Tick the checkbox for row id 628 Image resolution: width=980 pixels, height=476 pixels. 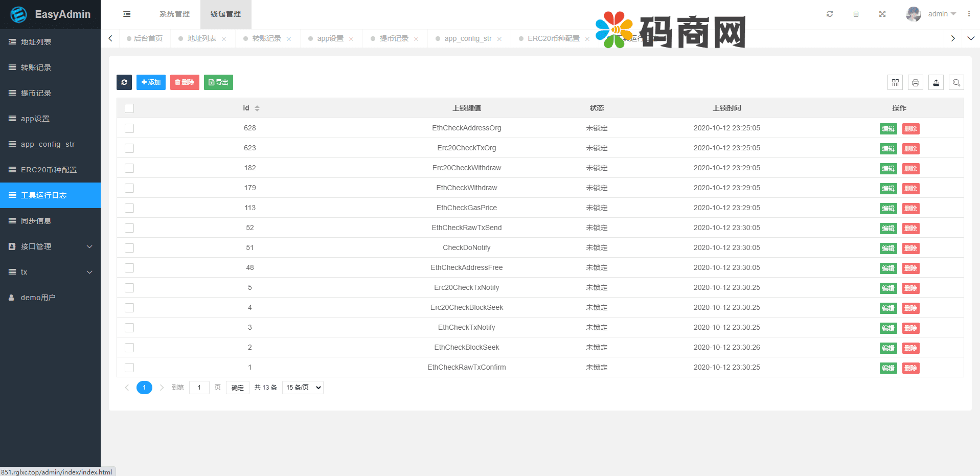129,128
